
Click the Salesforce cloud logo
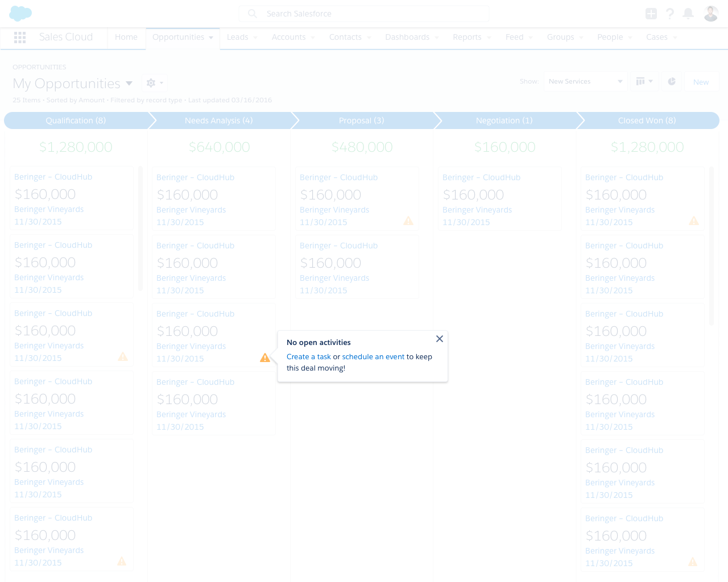tap(20, 13)
